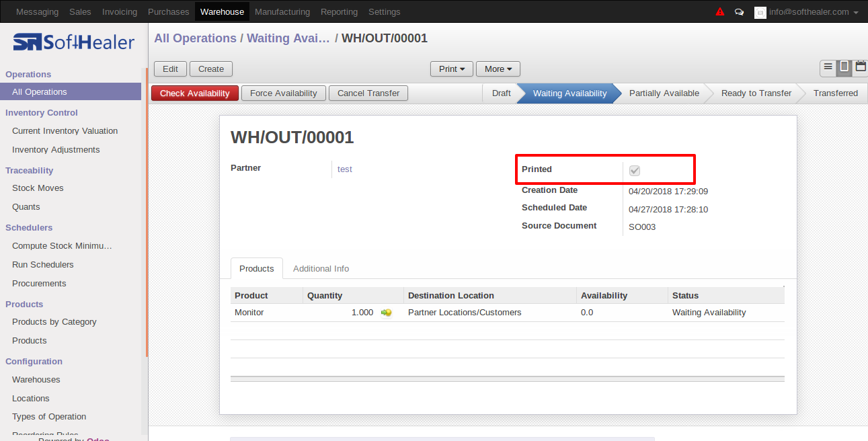Open Stock Moves
868x441 pixels.
38,188
